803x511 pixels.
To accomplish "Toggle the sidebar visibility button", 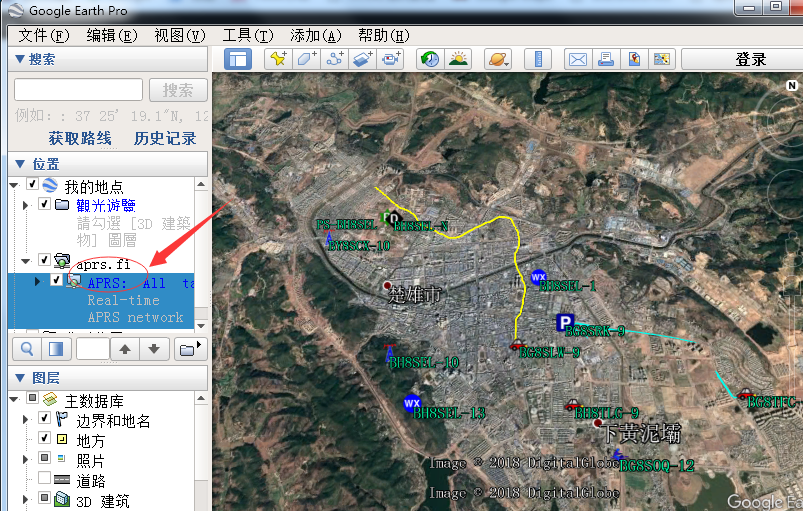I will [x=237, y=59].
